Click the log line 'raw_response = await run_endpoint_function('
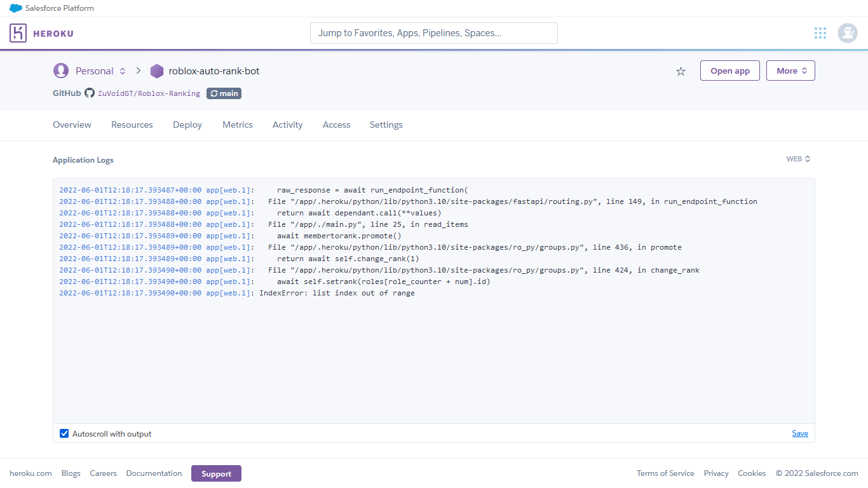The image size is (868, 488). (264, 190)
